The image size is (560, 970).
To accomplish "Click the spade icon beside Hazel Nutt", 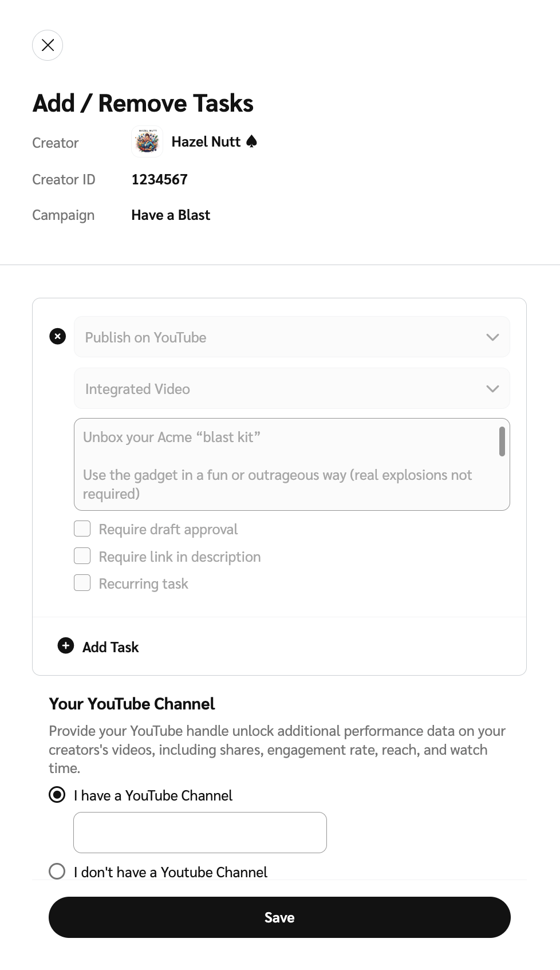I will [x=251, y=141].
